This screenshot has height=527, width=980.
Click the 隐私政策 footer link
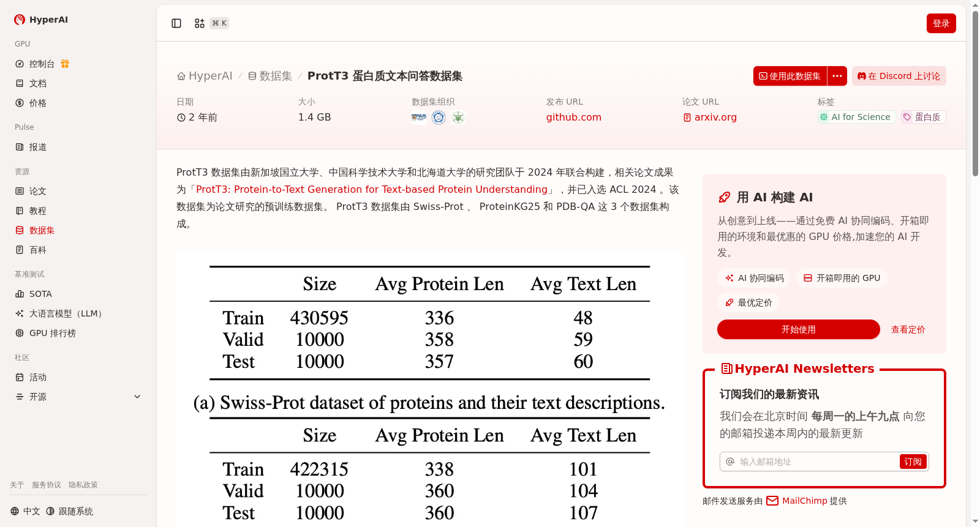83,485
